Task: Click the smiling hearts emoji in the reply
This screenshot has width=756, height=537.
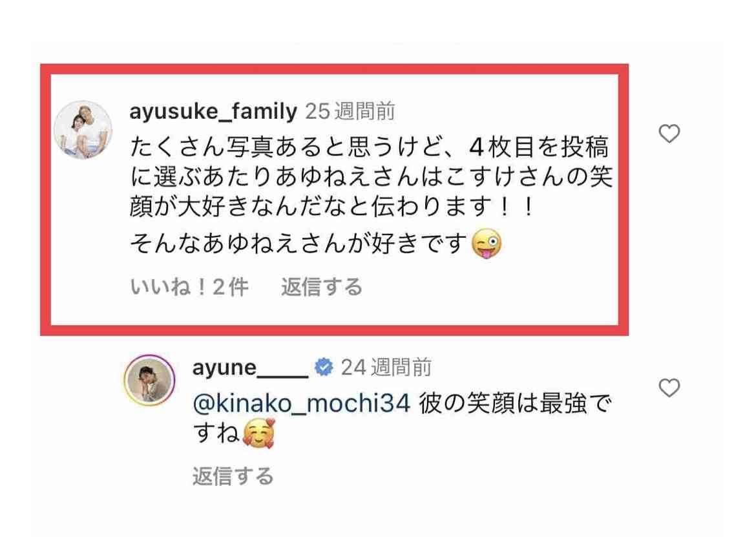Action: 259,434
